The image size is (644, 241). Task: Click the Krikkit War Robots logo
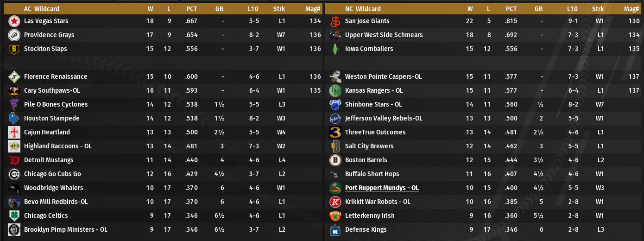pos(335,202)
